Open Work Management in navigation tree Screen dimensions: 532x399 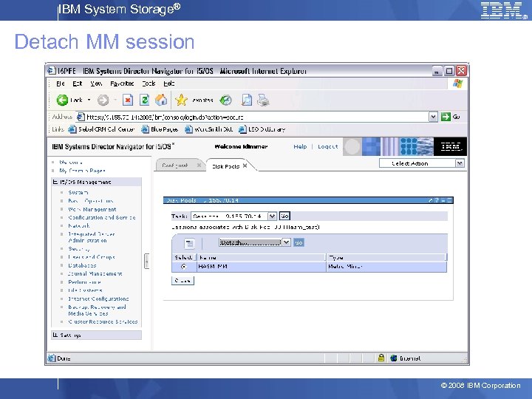[x=92, y=209]
